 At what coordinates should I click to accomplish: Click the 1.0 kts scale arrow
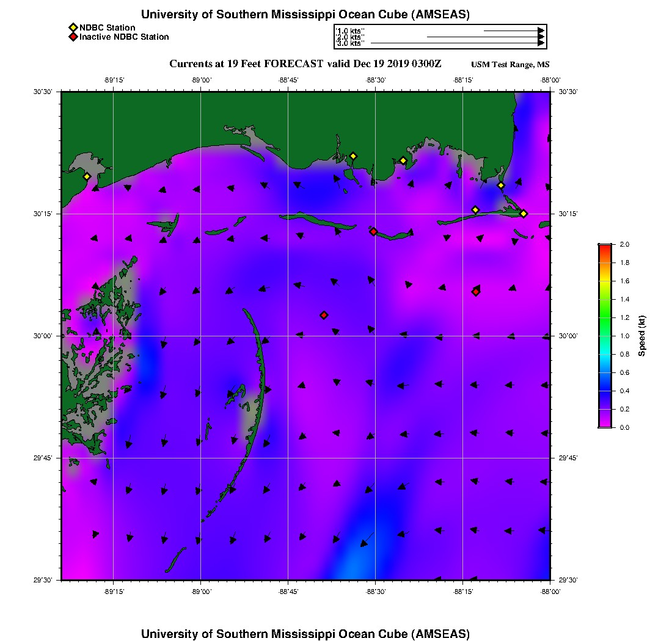click(513, 31)
